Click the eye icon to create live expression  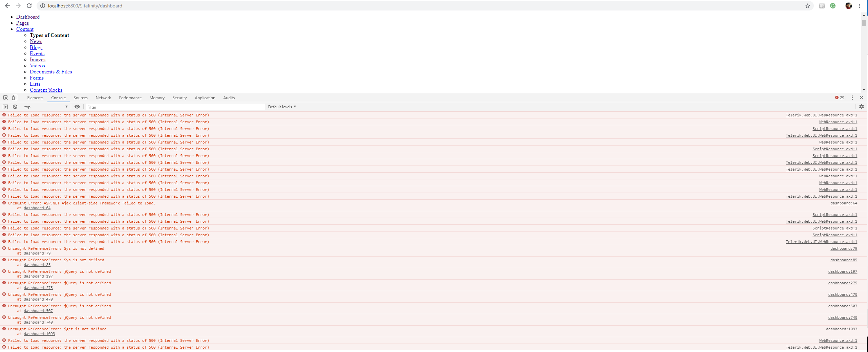[x=77, y=107]
